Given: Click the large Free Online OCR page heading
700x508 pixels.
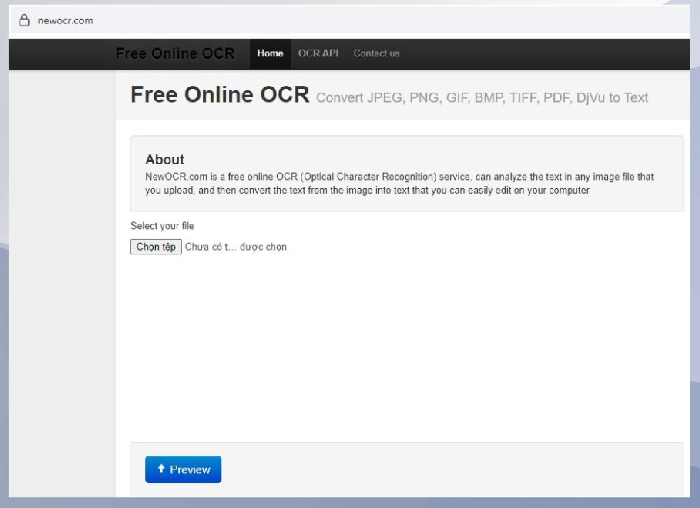Looking at the screenshot, I should click(219, 95).
